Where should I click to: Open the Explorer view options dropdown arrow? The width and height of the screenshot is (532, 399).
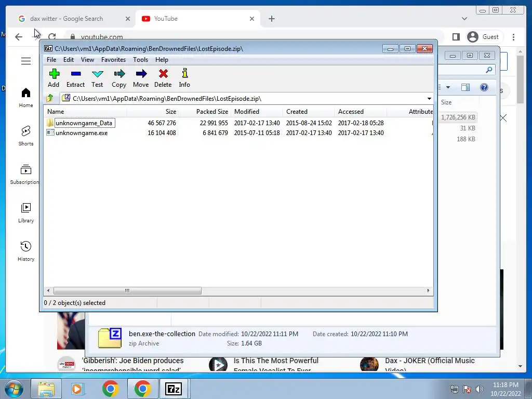(448, 87)
